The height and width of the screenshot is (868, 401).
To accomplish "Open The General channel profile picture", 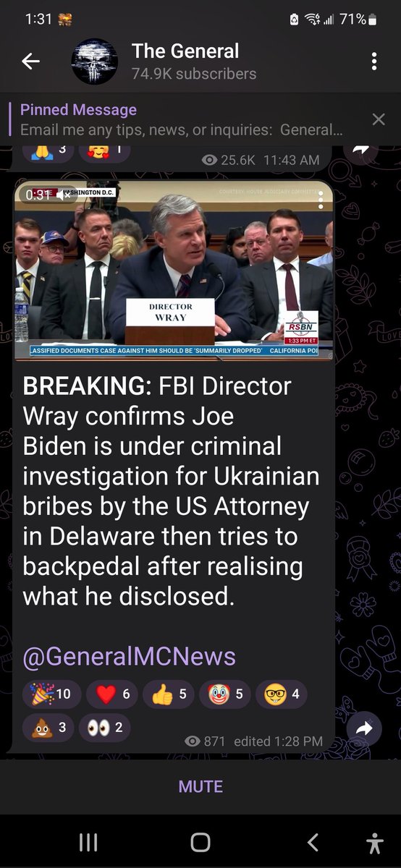I will click(x=94, y=61).
